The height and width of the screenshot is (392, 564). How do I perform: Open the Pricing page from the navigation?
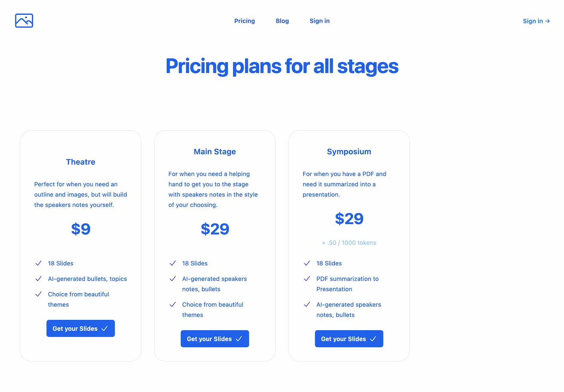244,21
